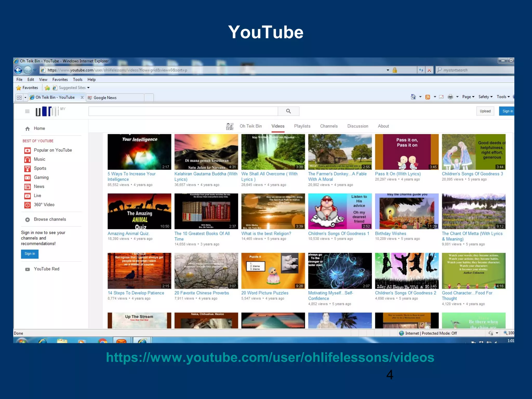
Task: Click the RSS feeds icon
Action: (428, 97)
